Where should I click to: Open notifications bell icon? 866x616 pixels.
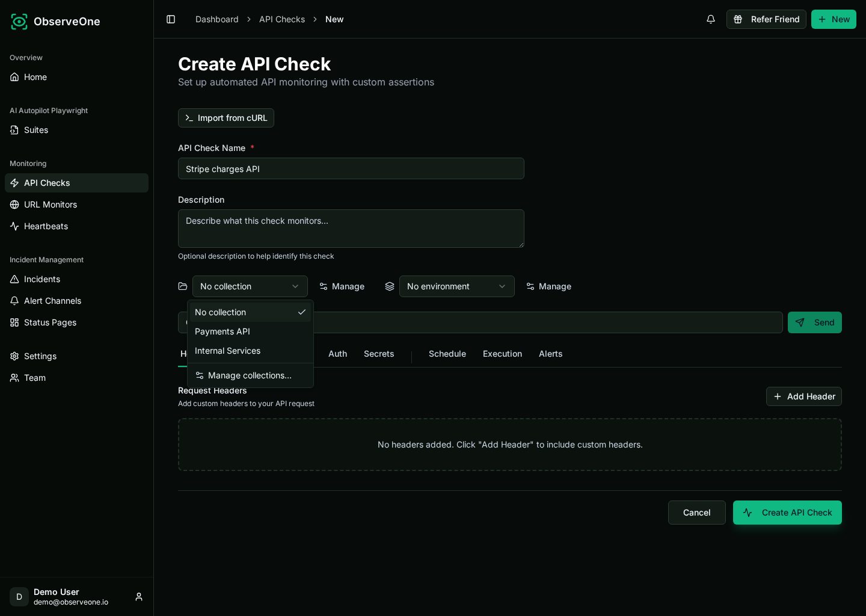coord(711,19)
